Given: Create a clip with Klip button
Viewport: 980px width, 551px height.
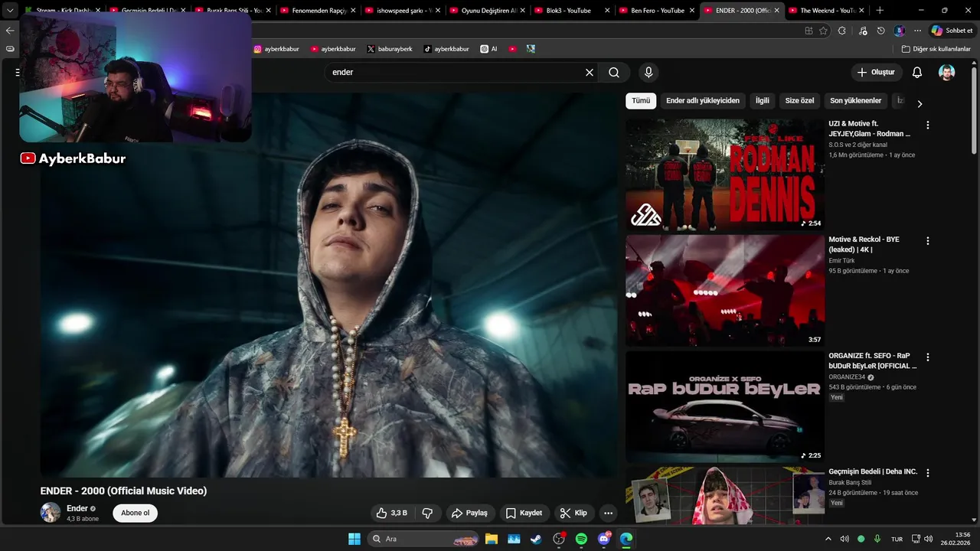Looking at the screenshot, I should (x=573, y=513).
